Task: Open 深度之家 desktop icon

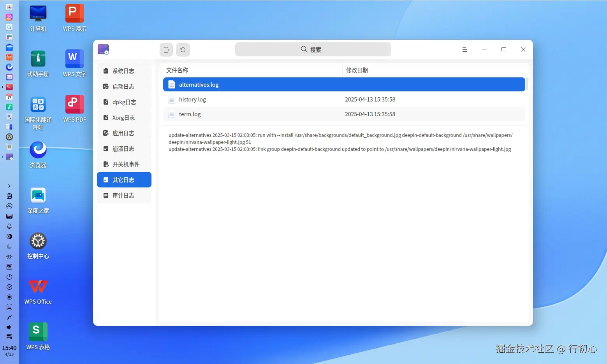Action: (38, 200)
